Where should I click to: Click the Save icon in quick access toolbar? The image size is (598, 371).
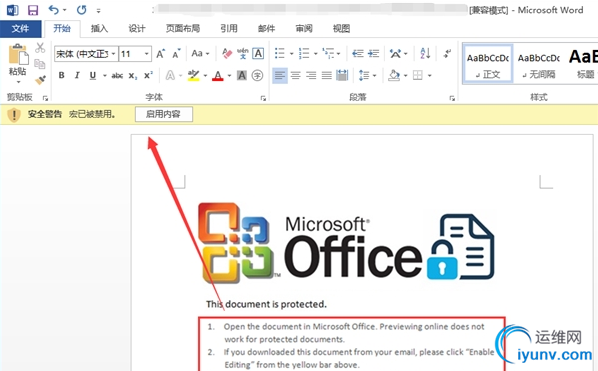tap(33, 10)
